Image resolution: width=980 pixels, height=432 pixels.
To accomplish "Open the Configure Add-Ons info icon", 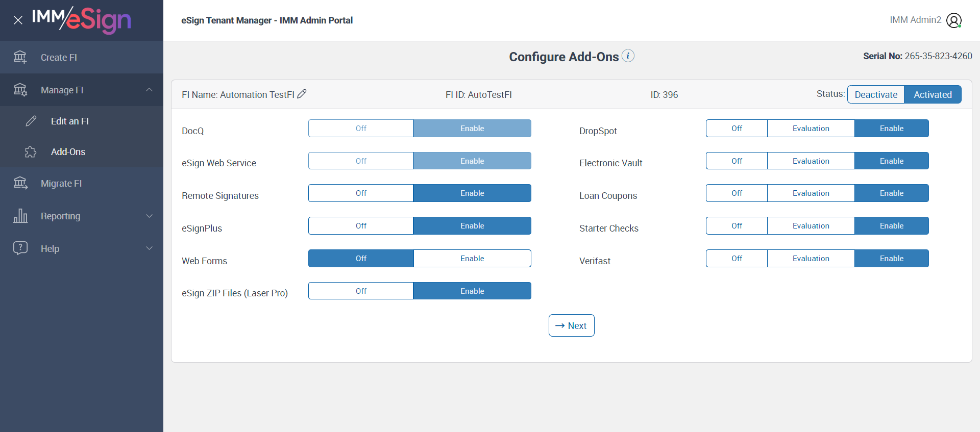I will coord(628,56).
